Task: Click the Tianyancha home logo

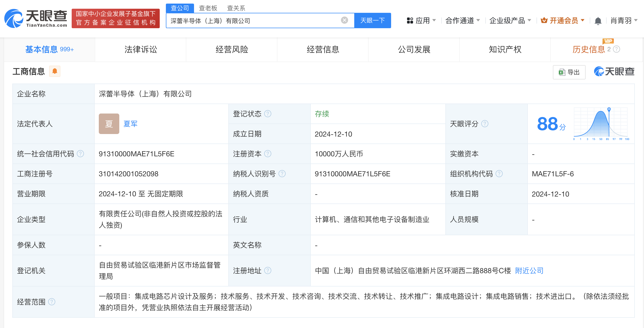Action: 36,18
